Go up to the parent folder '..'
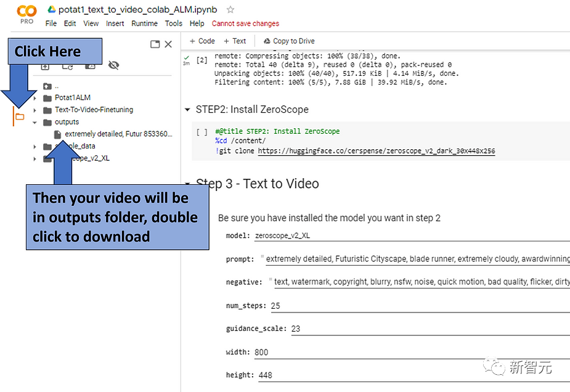The width and height of the screenshot is (570, 392). pos(51,86)
